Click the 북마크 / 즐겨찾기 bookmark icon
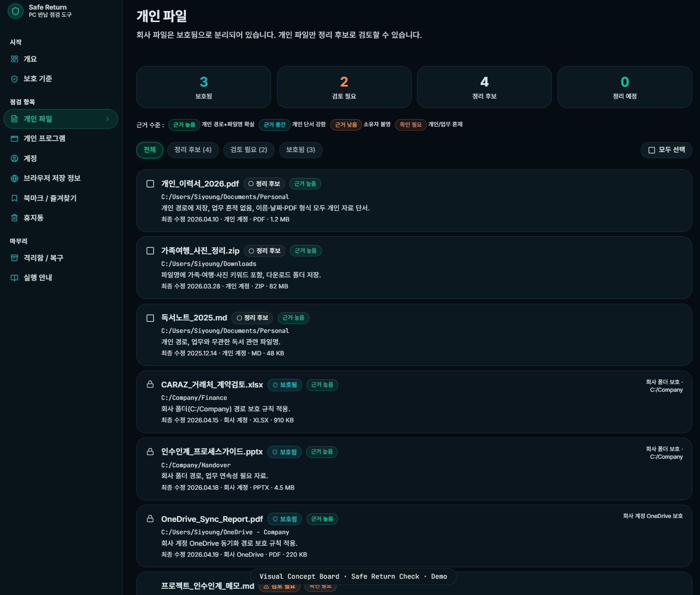 [x=14, y=198]
